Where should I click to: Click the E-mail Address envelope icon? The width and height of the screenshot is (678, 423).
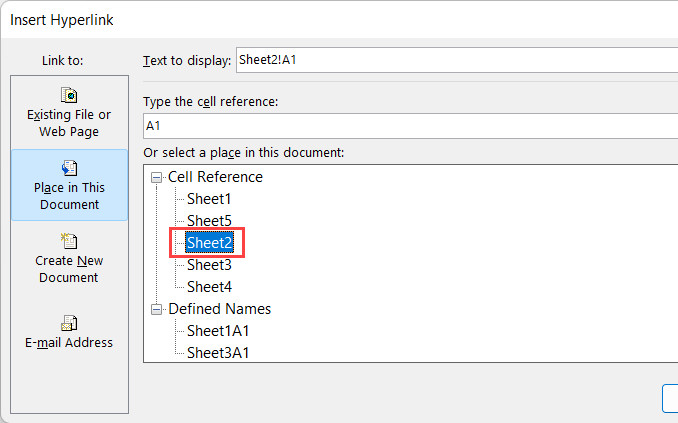69,323
